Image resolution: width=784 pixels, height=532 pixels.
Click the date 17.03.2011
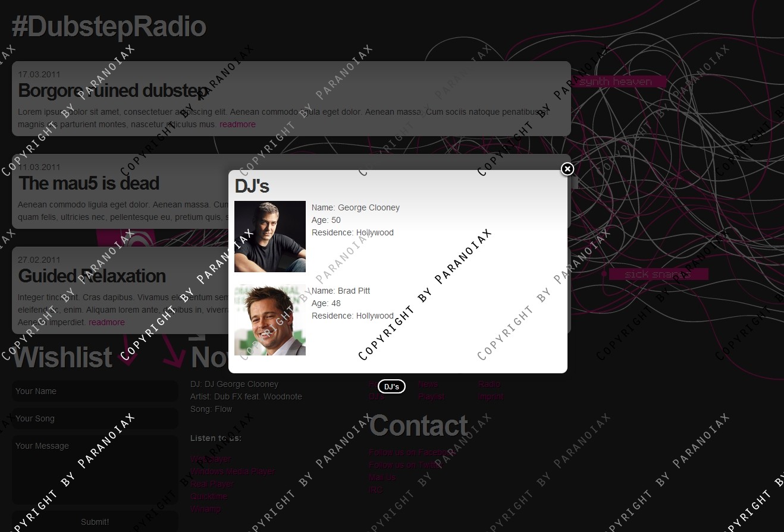(x=39, y=74)
